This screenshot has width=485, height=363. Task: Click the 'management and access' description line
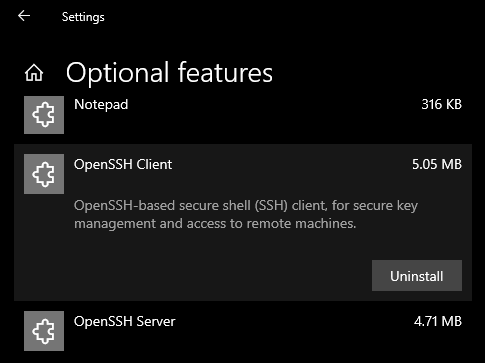(x=215, y=224)
